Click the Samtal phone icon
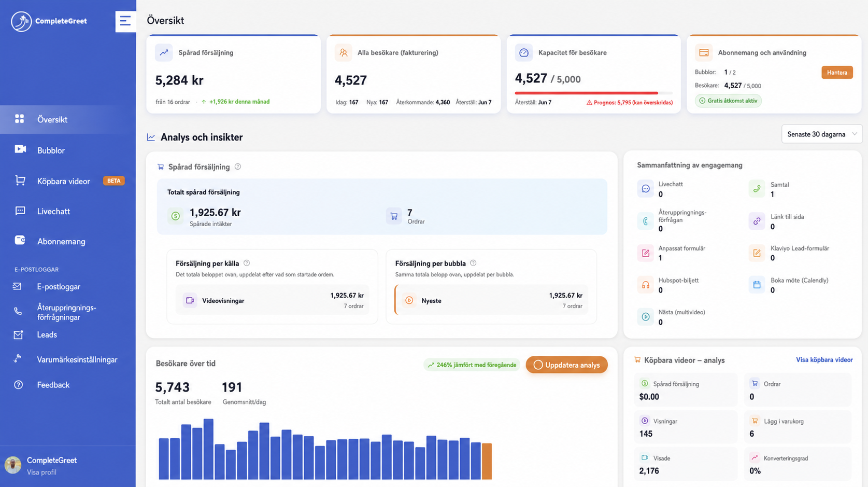This screenshot has width=868, height=487. click(757, 189)
